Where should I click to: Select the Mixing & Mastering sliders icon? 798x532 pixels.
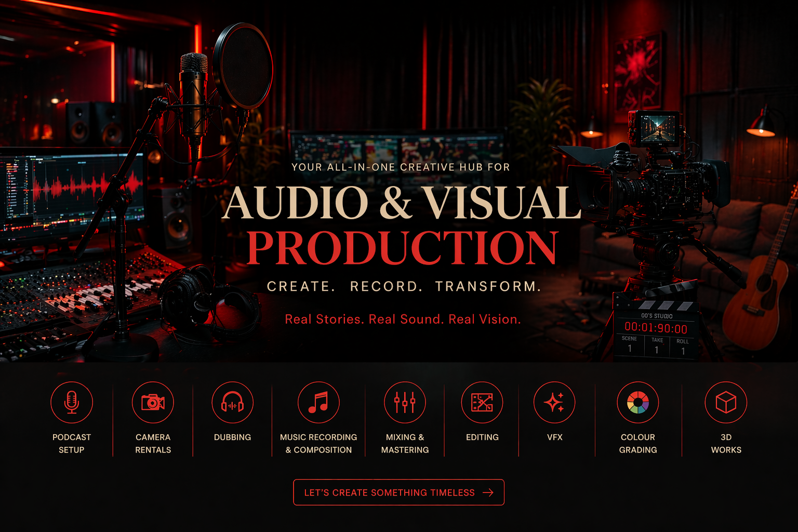tap(405, 403)
